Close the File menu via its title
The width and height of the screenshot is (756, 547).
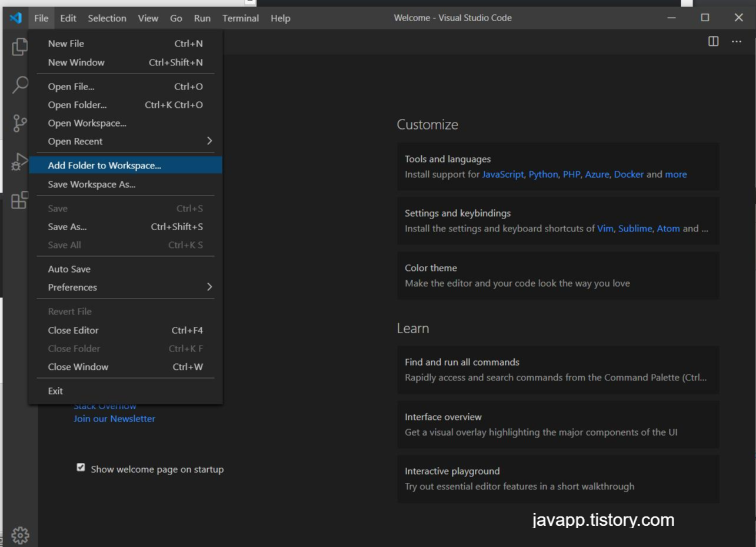[x=41, y=18]
